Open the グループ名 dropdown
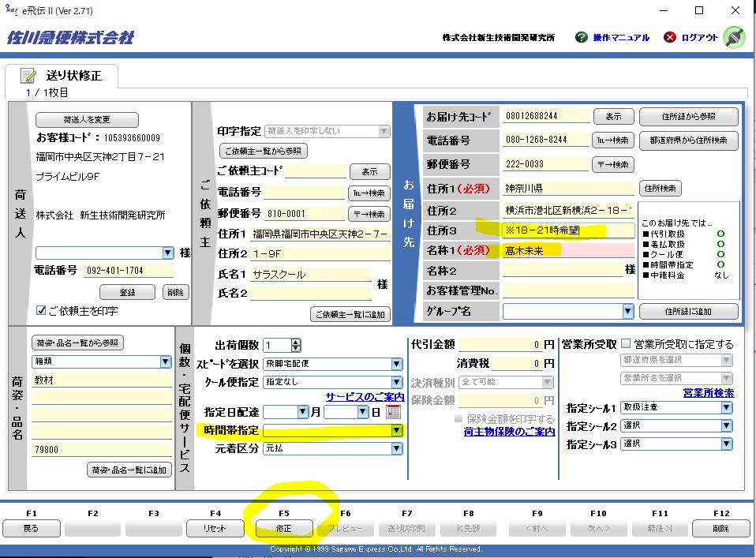Screen dimensions: 756x558 [x=627, y=312]
